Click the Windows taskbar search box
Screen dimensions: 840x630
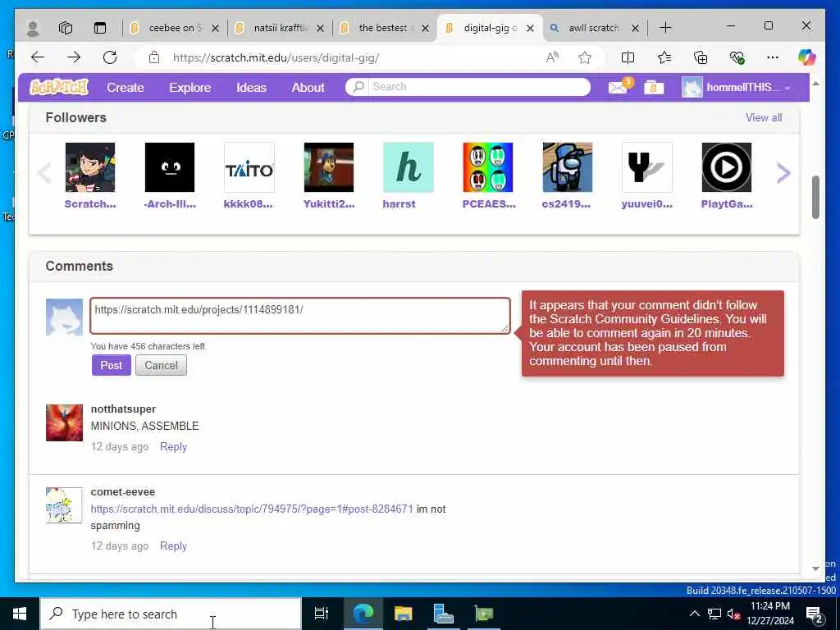point(171,614)
